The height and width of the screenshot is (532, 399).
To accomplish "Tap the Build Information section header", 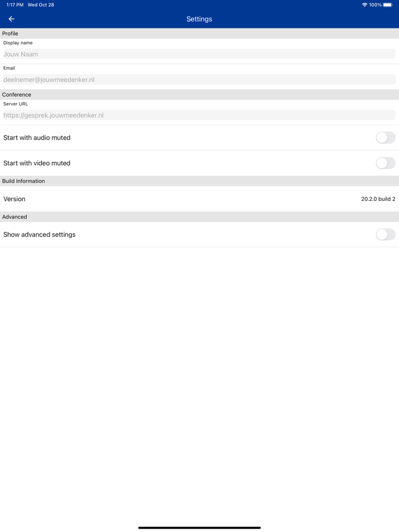I will point(23,181).
